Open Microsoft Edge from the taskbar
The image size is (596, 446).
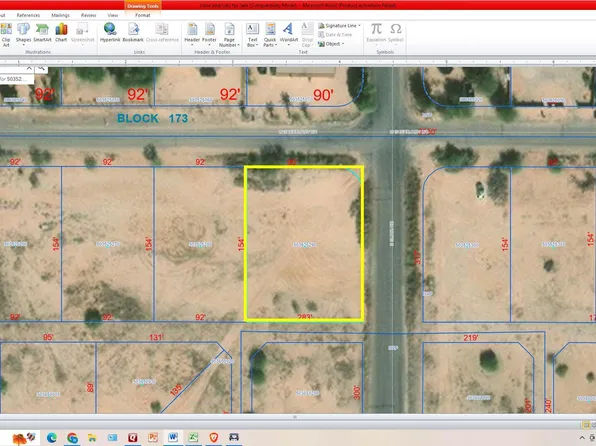52,438
